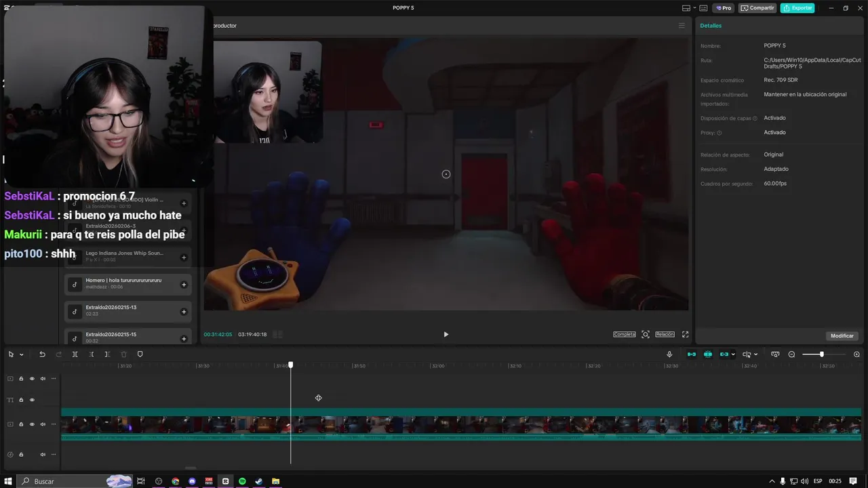Click the keyboard shortcuts icon in title bar

[703, 8]
